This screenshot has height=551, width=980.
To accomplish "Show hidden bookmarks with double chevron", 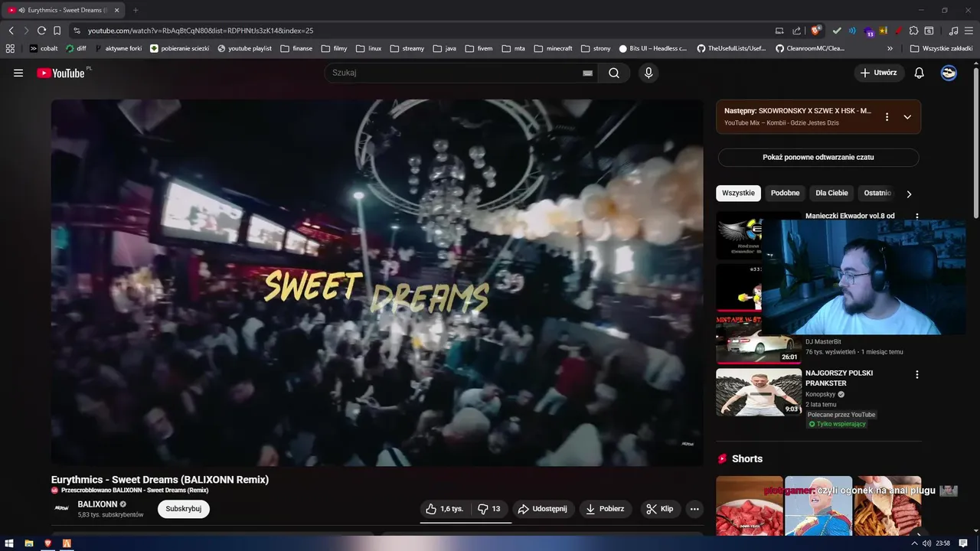I will (x=890, y=48).
